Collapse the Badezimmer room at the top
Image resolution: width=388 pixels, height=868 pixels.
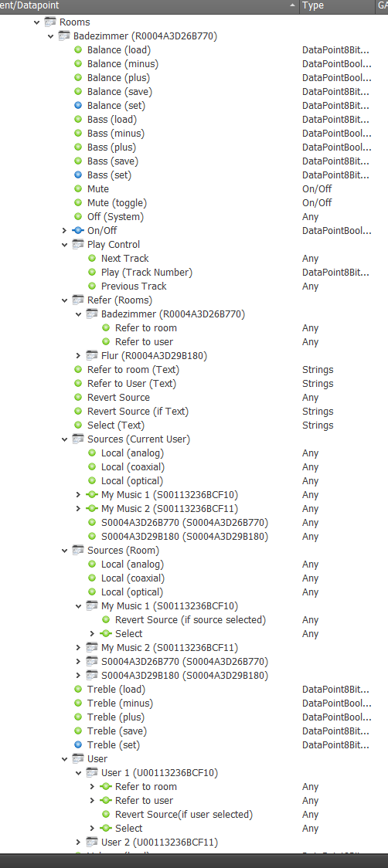click(50, 36)
